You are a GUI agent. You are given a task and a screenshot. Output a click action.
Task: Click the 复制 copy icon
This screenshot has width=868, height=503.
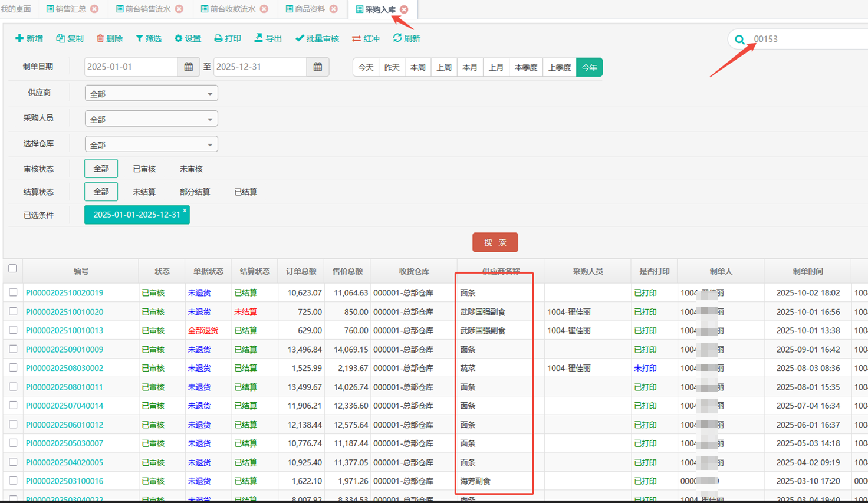coord(61,38)
